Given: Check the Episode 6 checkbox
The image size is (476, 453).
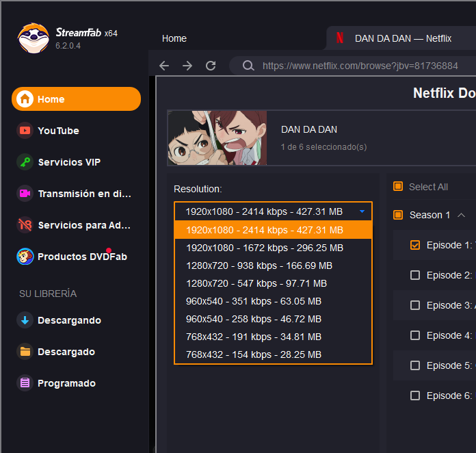Looking at the screenshot, I should point(415,396).
